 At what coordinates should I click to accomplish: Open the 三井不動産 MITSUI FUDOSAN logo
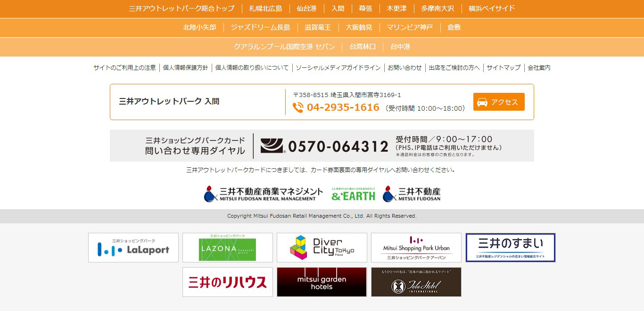412,193
